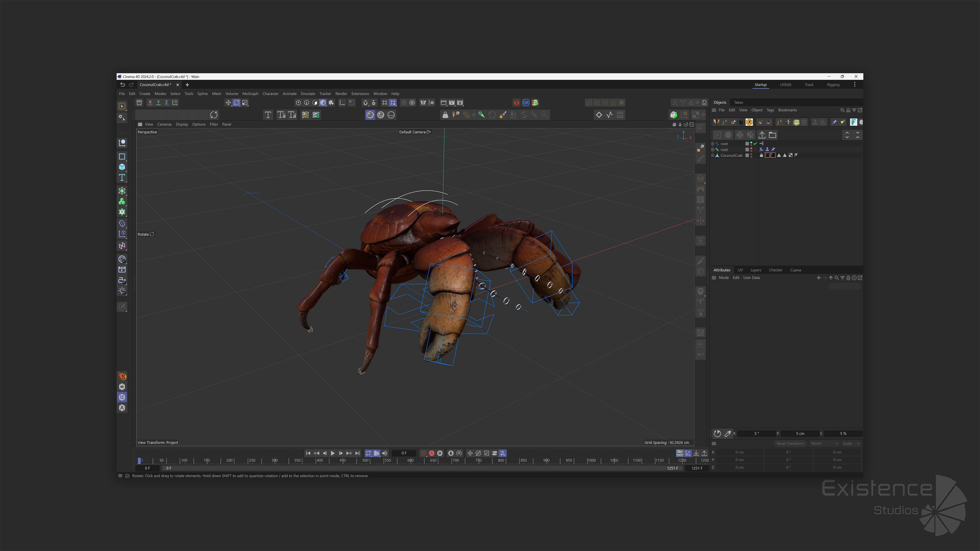Open the Bookmarks menu in Objects manager
The height and width of the screenshot is (551, 980).
[x=788, y=110]
